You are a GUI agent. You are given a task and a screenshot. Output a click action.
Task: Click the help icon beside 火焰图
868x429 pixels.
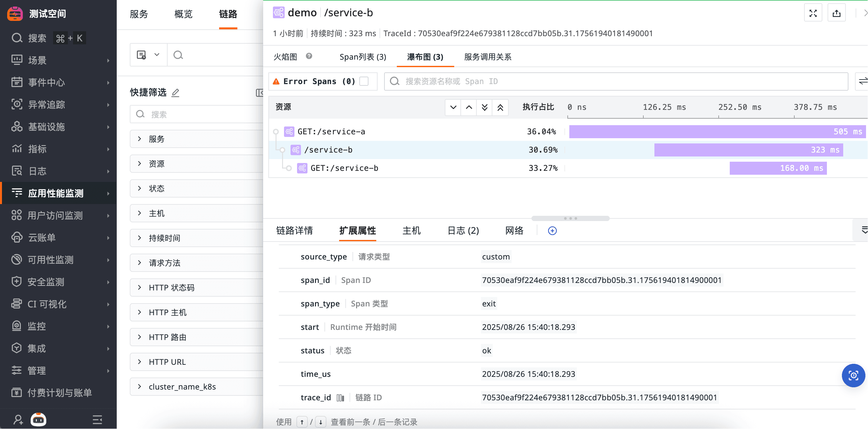309,56
